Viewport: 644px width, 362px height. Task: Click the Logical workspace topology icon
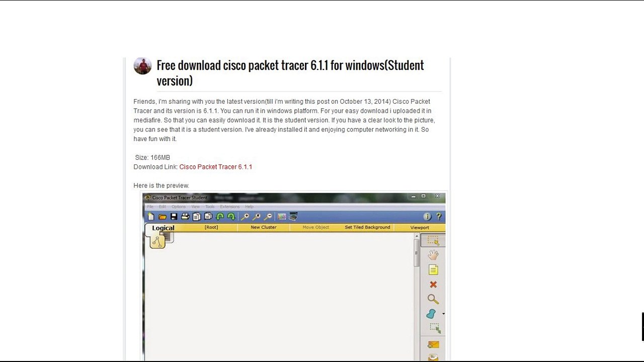[x=157, y=242]
